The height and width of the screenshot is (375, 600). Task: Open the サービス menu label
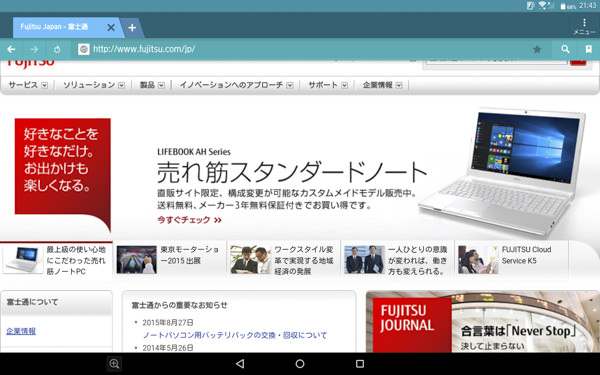click(23, 85)
